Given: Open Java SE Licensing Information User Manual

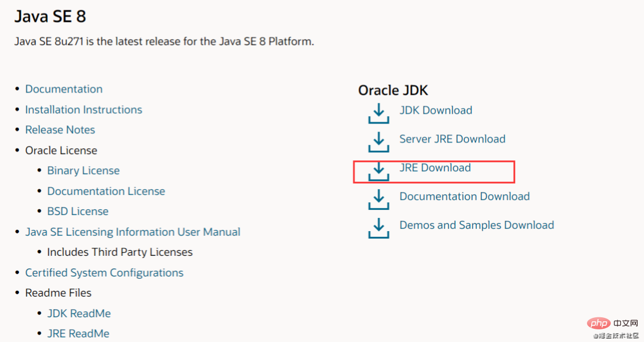Looking at the screenshot, I should click(133, 232).
